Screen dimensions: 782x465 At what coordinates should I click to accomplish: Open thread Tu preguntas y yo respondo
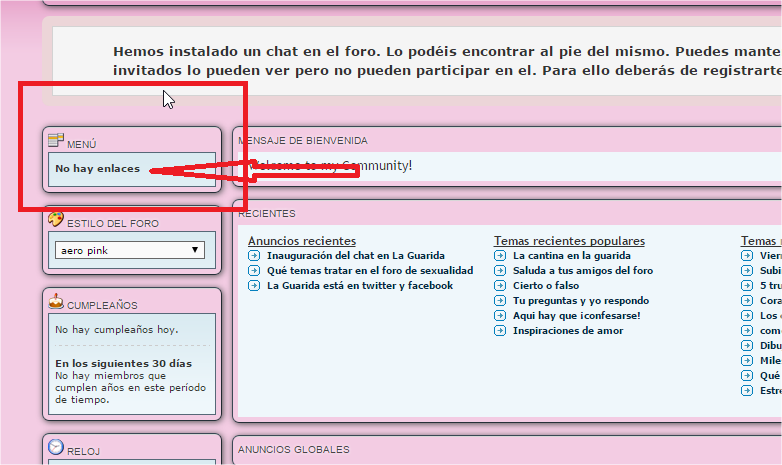[x=580, y=301]
